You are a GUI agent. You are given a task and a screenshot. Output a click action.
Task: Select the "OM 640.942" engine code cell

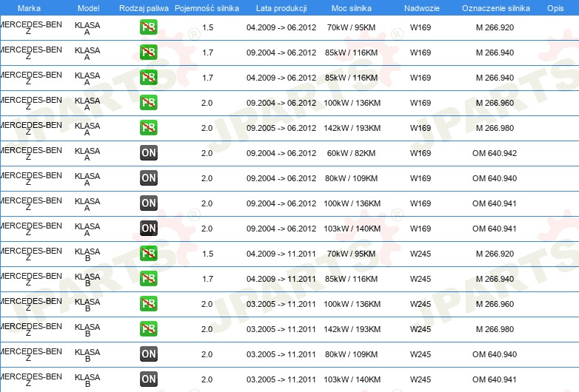click(495, 153)
